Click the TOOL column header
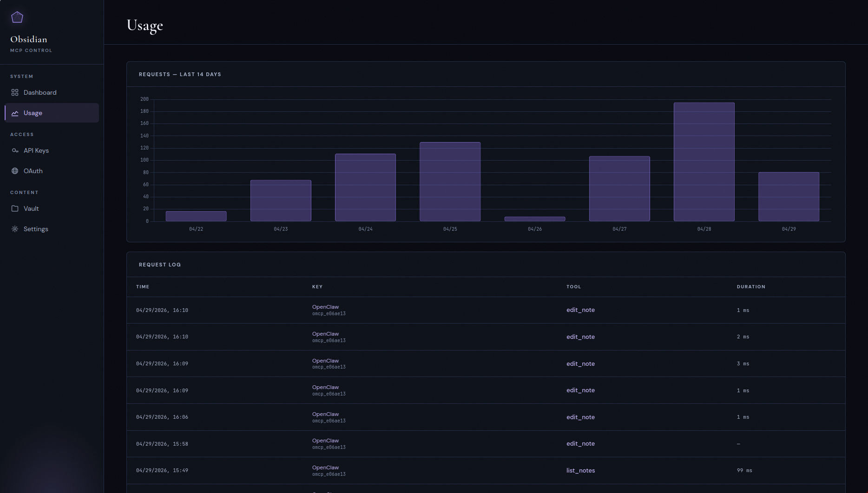 pos(573,287)
